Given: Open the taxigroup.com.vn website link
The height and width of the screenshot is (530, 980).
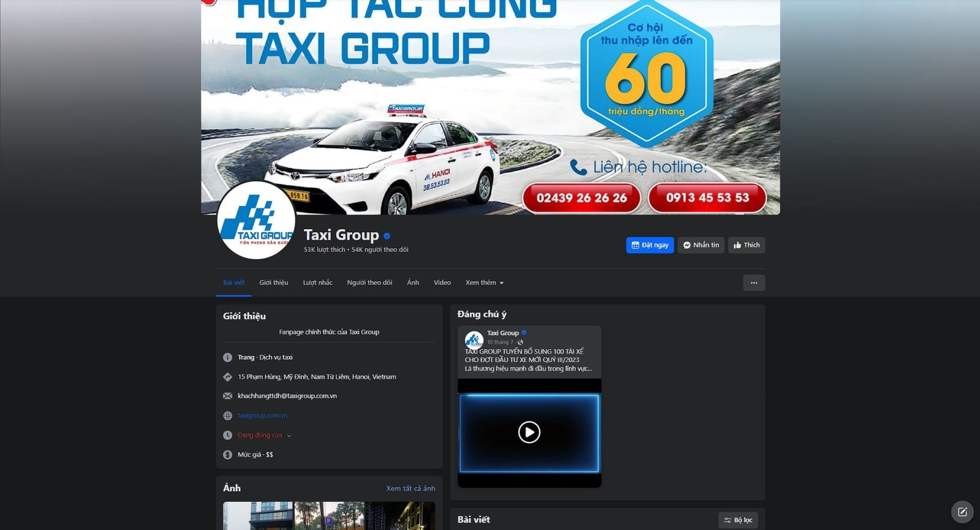Looking at the screenshot, I should pos(262,415).
